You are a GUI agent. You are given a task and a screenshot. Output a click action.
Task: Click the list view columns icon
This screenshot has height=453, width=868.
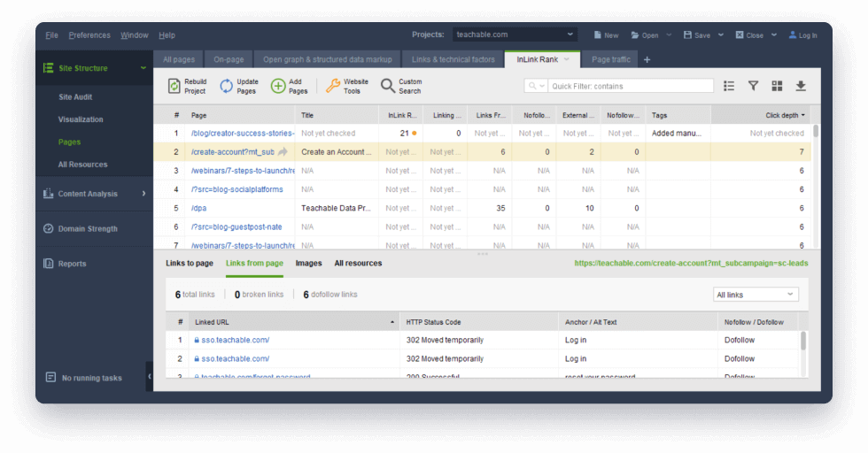[x=728, y=86]
